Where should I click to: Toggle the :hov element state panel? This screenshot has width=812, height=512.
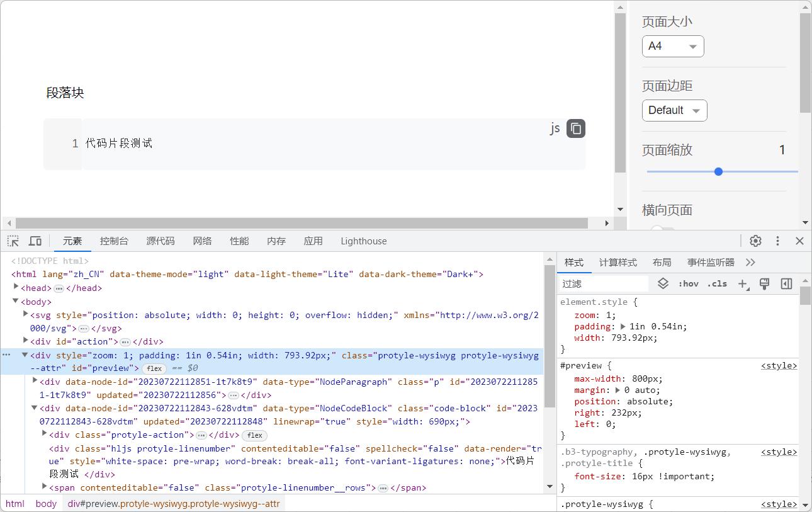click(x=688, y=284)
